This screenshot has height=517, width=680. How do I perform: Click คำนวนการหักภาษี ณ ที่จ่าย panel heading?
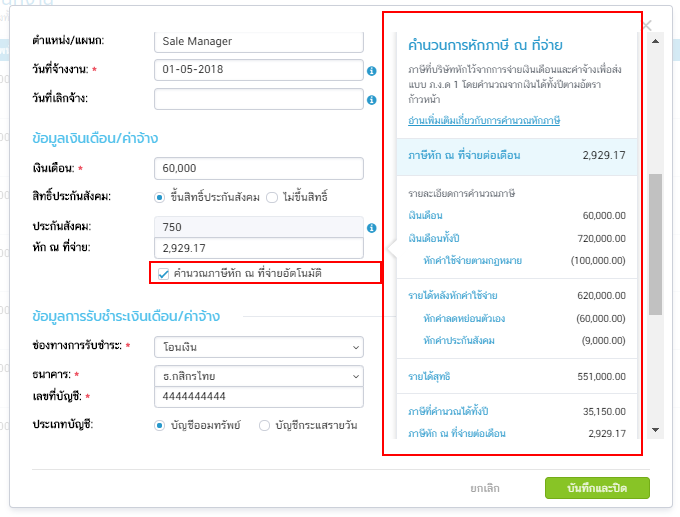[x=485, y=45]
